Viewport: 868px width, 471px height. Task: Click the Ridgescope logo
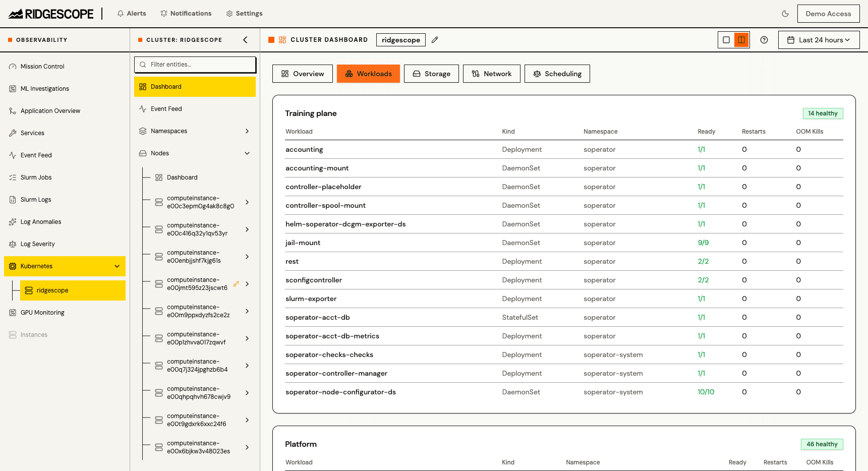51,14
